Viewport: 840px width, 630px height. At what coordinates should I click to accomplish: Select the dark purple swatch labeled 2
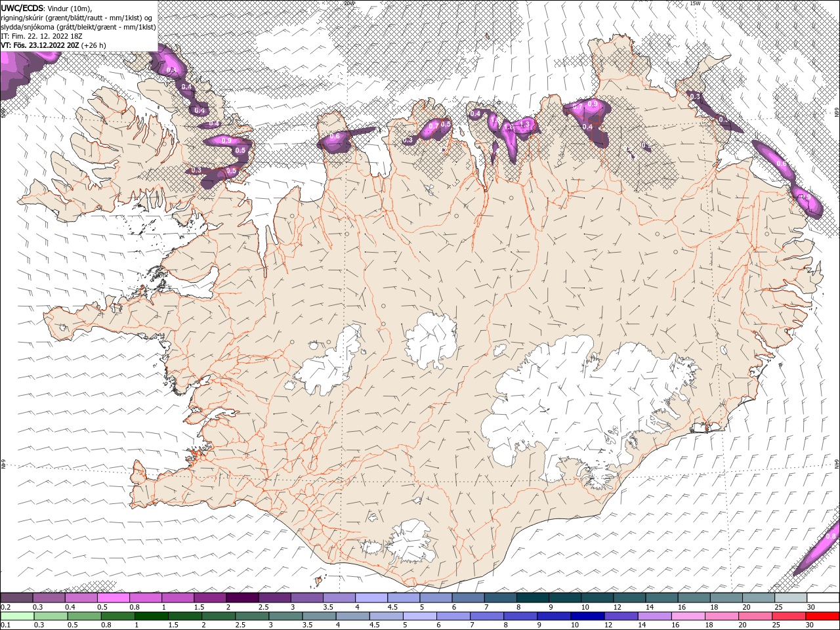click(x=242, y=598)
